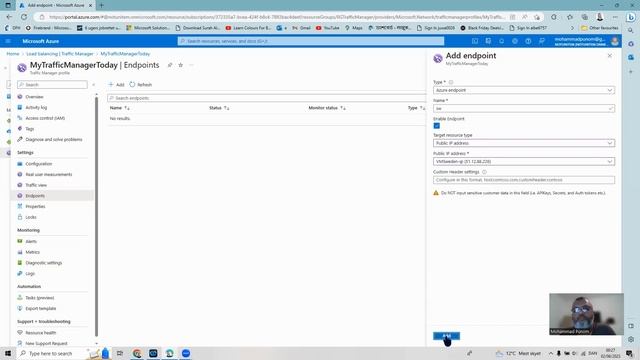
Task: Show Type field info icon
Action: (x=451, y=82)
